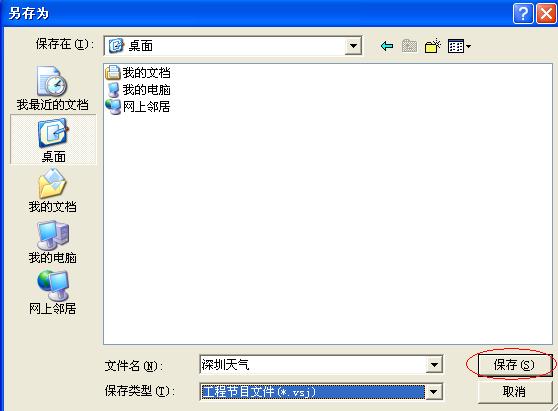558x411 pixels.
Task: Select 我的文档 in the file list
Action: [138, 73]
